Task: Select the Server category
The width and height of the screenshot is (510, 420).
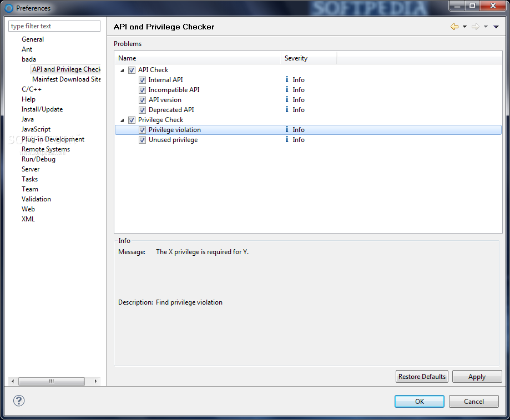Action: click(31, 169)
